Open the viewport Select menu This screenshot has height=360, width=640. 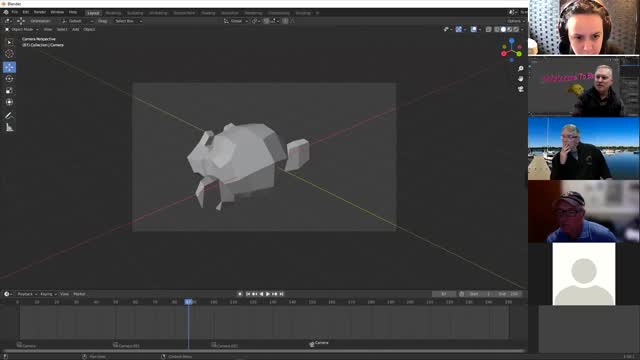pos(62,29)
